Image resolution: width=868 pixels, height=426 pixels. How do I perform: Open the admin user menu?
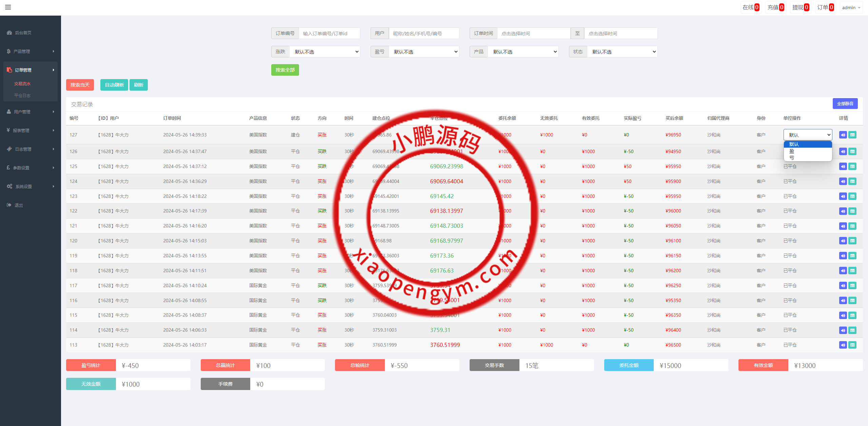point(851,7)
